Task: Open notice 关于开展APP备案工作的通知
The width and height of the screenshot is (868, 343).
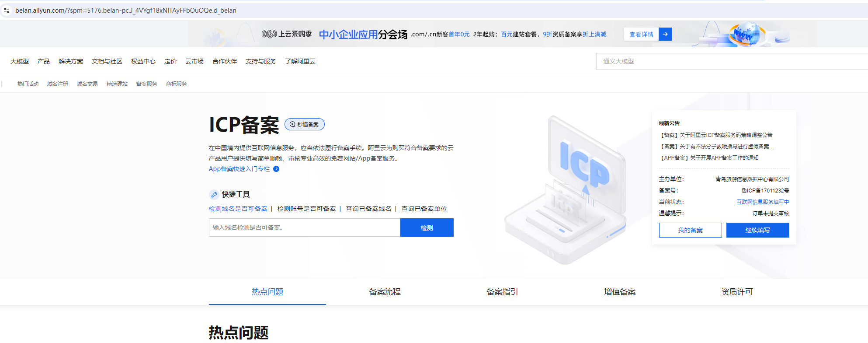Action: click(x=709, y=158)
